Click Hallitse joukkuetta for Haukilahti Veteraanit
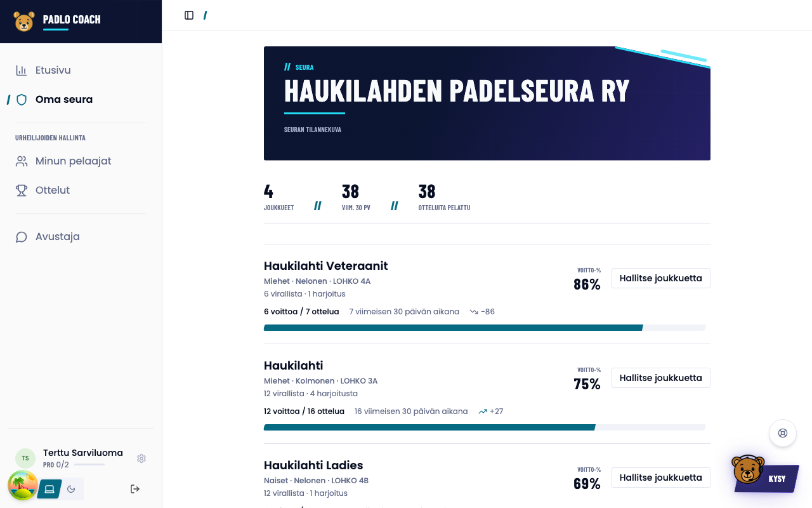 [x=660, y=278]
